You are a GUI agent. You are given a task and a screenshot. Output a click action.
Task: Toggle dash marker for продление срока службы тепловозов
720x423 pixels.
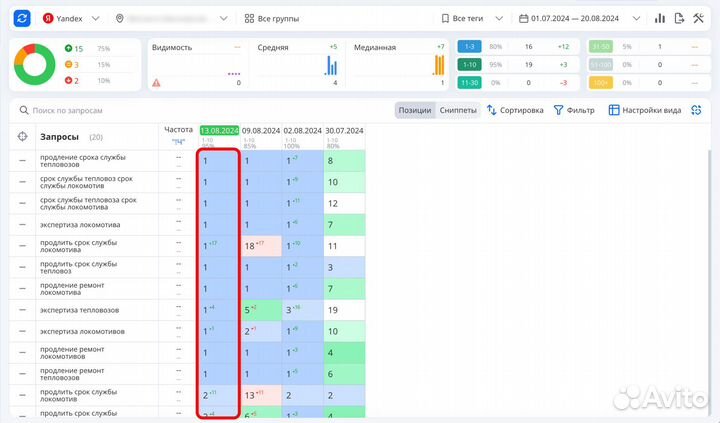tap(22, 161)
